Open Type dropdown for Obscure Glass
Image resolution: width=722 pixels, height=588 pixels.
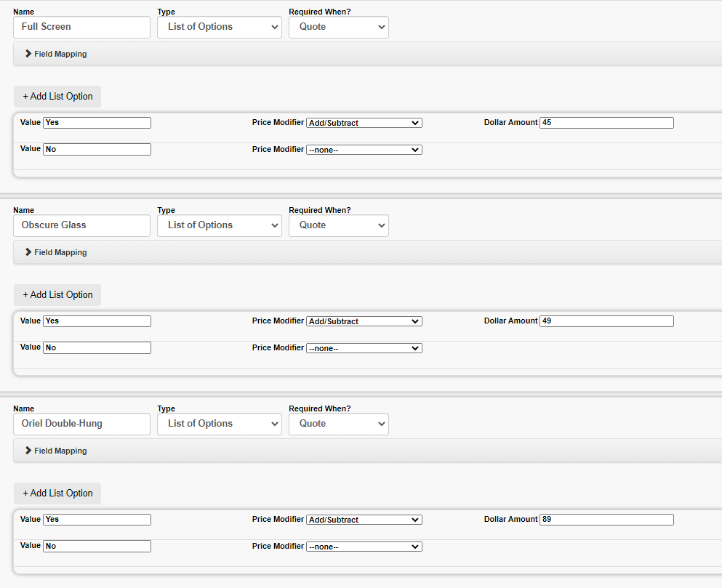pyautogui.click(x=219, y=225)
